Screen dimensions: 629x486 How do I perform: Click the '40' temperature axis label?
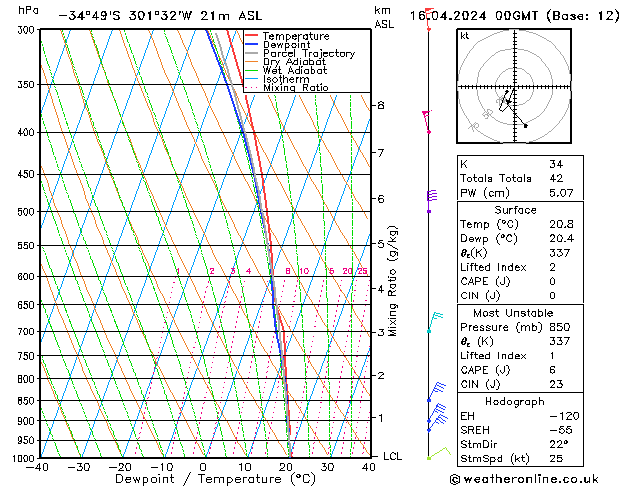[369, 467]
